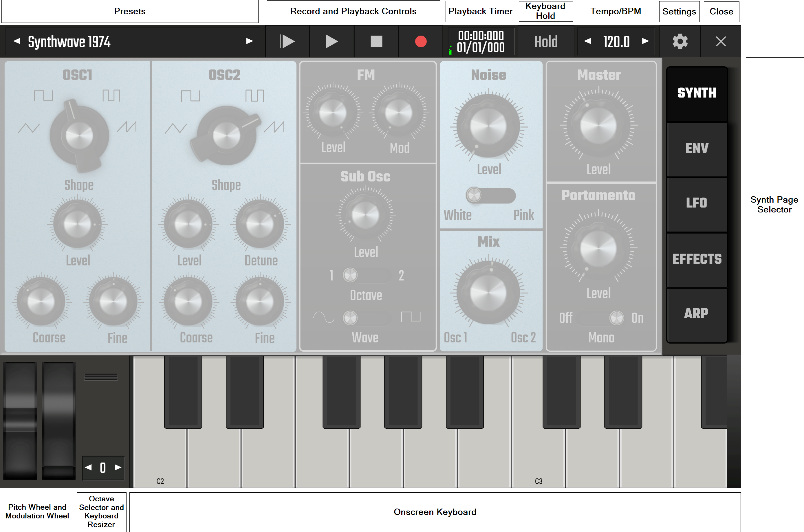This screenshot has height=532, width=804.
Task: Open the ARP page
Action: click(696, 313)
